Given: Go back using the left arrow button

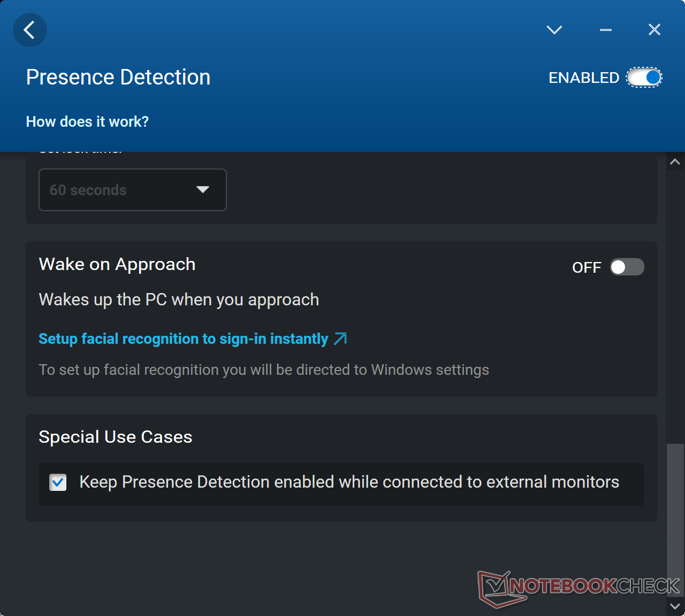Looking at the screenshot, I should [29, 30].
